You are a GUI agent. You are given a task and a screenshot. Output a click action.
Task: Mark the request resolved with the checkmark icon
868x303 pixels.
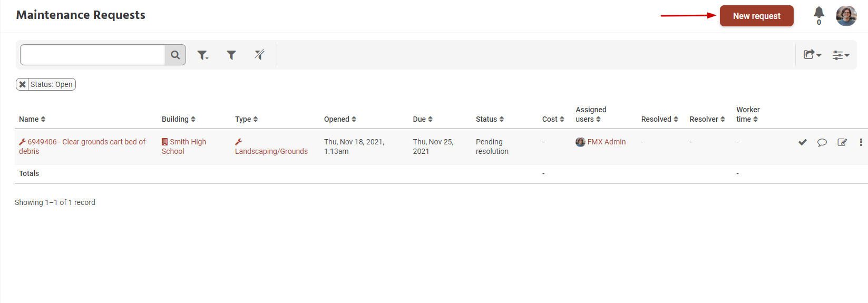(x=802, y=142)
